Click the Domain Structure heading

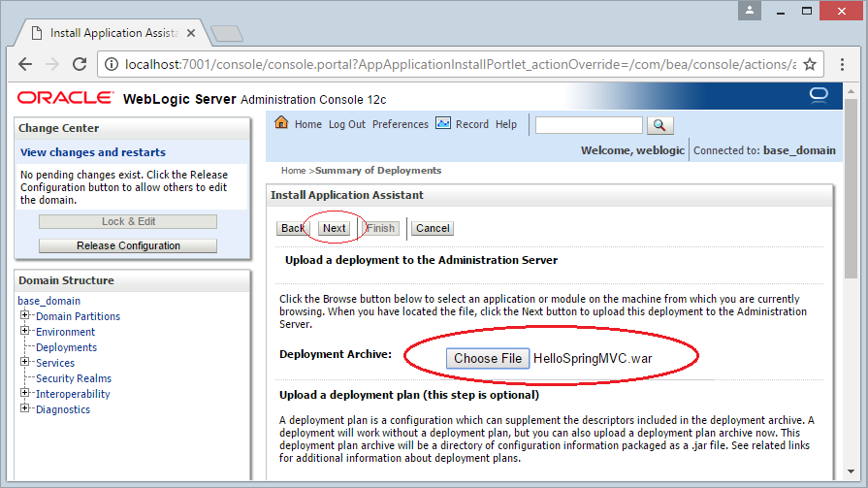[66, 280]
